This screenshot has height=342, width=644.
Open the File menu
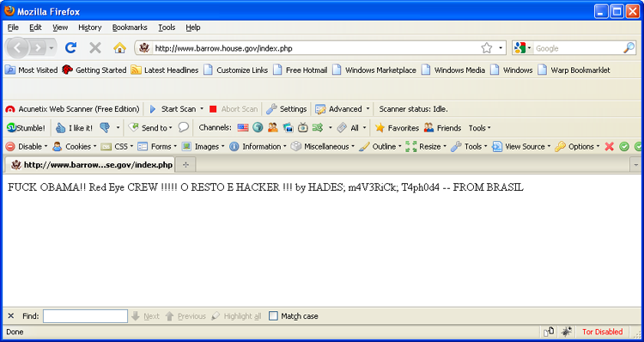point(13,27)
